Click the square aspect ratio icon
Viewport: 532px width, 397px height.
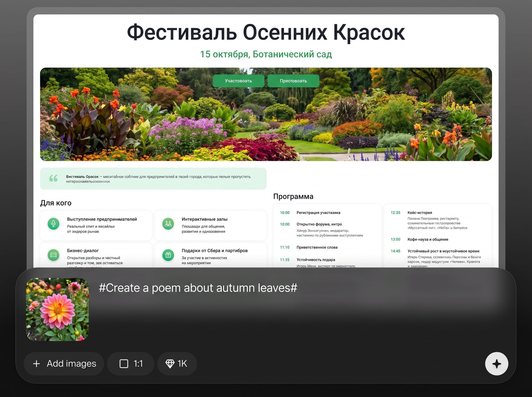point(124,364)
